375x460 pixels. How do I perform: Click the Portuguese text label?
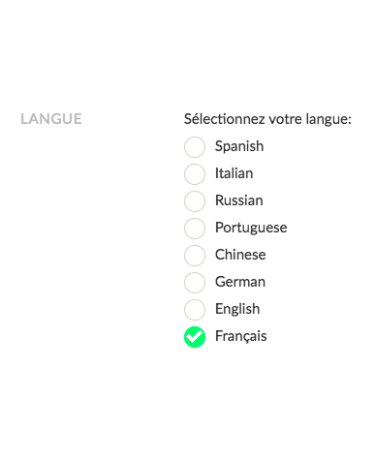[x=251, y=228]
